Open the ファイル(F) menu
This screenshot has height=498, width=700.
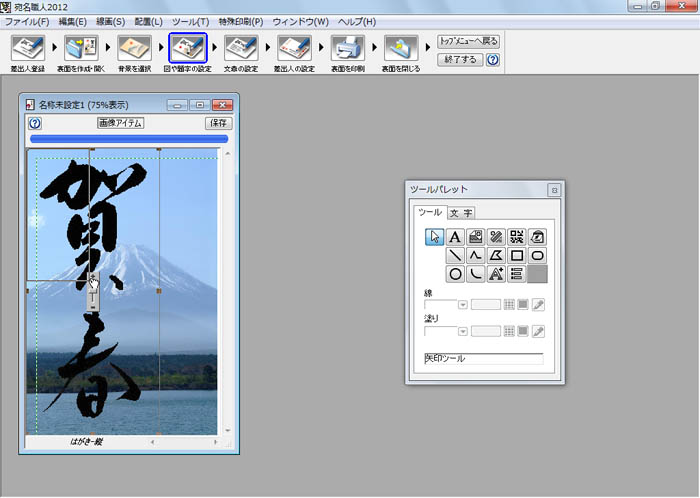click(x=27, y=21)
